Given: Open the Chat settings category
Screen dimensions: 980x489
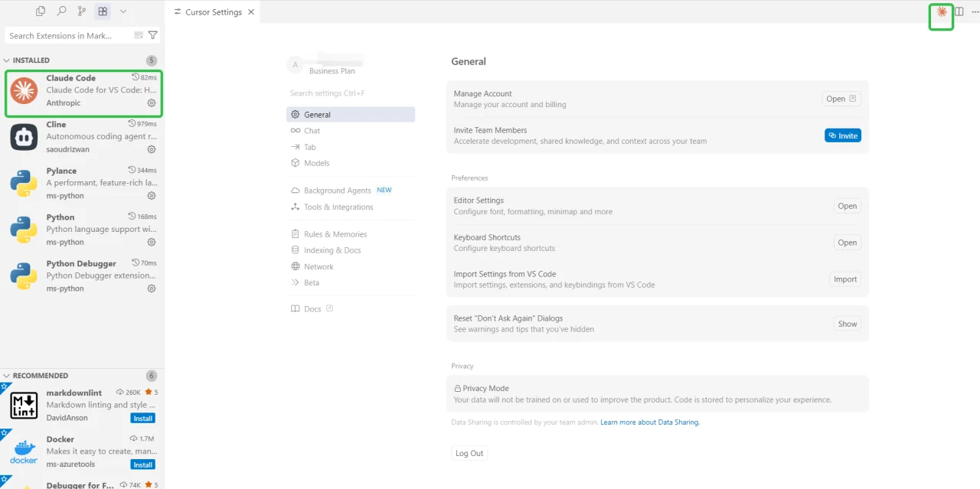Looking at the screenshot, I should click(x=351, y=131).
